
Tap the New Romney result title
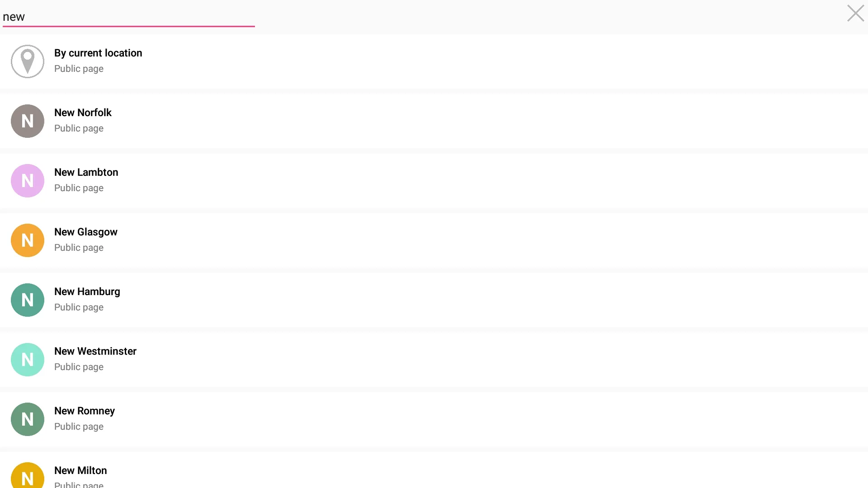click(84, 411)
